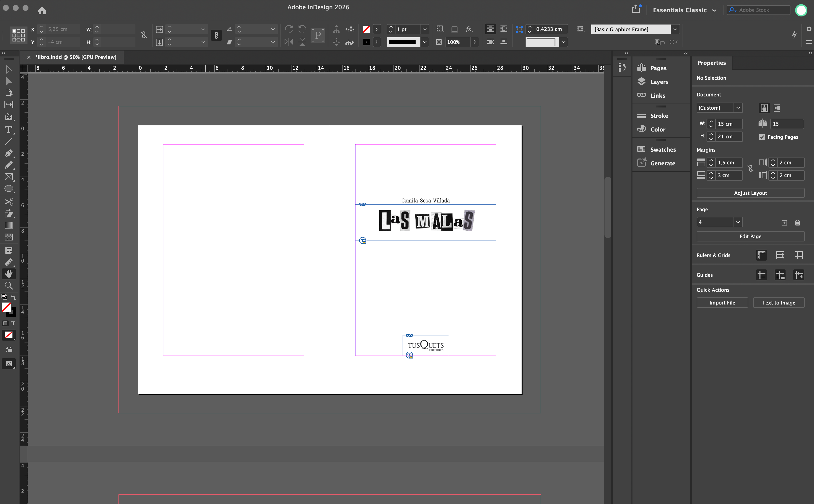This screenshot has height=504, width=814.
Task: Select the Scissors tool
Action: 9,202
